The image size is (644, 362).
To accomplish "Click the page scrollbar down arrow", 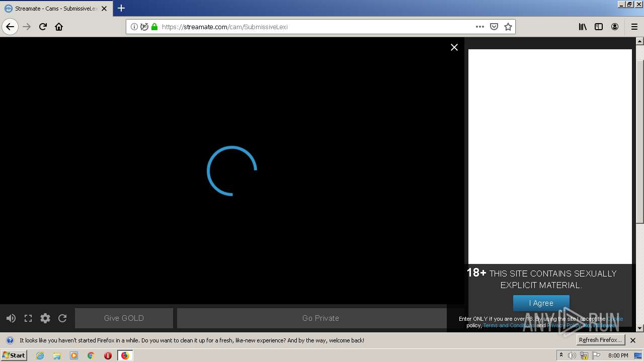I will pos(640,328).
